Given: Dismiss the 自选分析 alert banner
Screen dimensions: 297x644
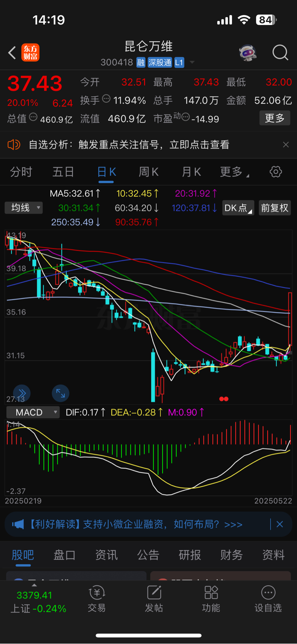Looking at the screenshot, I should click(x=286, y=145).
